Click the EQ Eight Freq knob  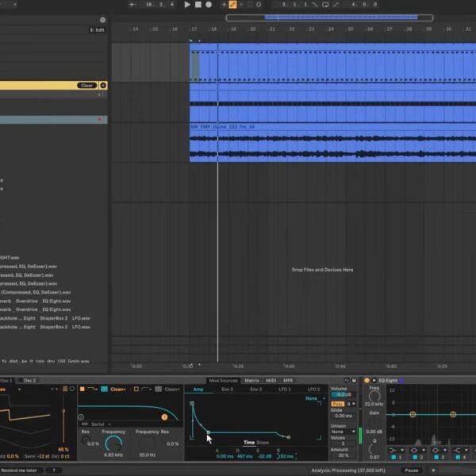click(x=373, y=395)
